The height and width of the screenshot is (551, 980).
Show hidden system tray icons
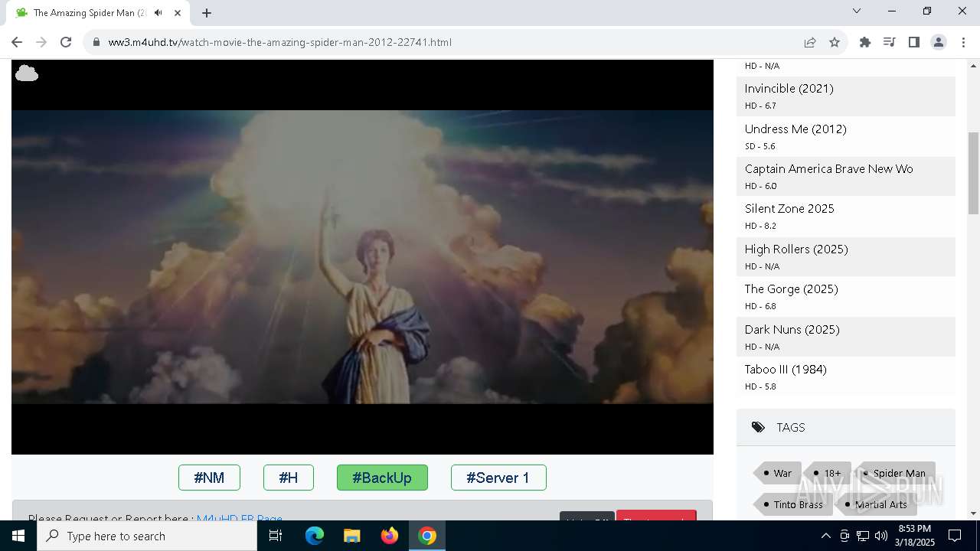pos(825,536)
